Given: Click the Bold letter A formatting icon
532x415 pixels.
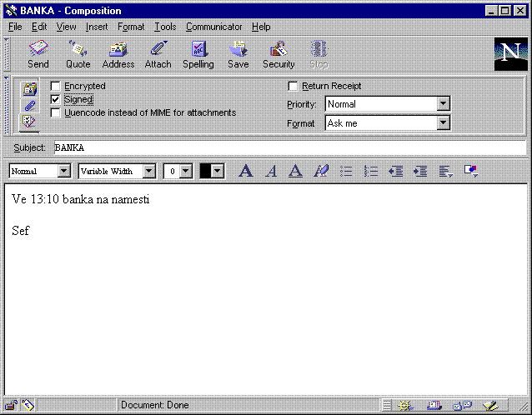Looking at the screenshot, I should 245,171.
